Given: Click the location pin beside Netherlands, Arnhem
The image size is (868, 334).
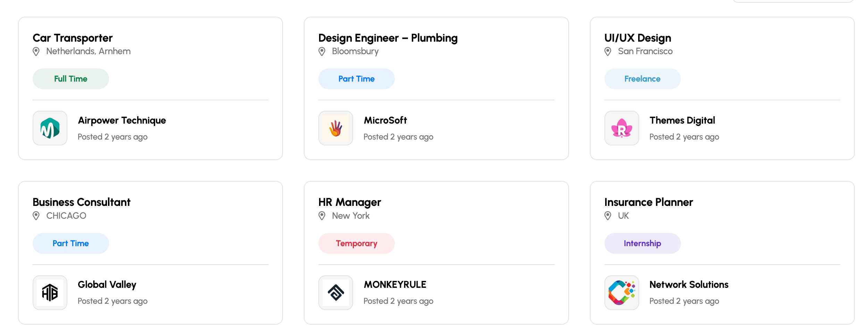Looking at the screenshot, I should 36,51.
